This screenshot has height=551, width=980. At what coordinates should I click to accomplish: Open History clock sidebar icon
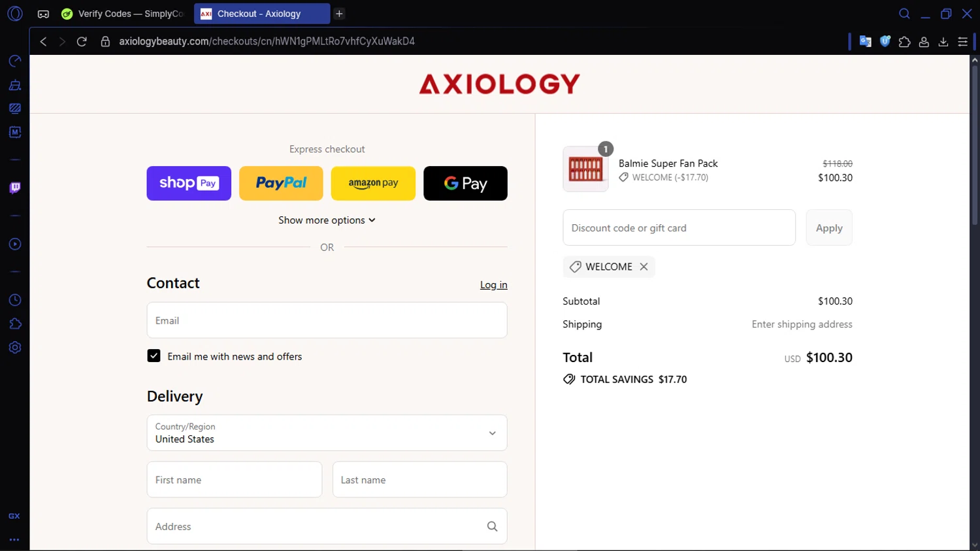(x=14, y=300)
